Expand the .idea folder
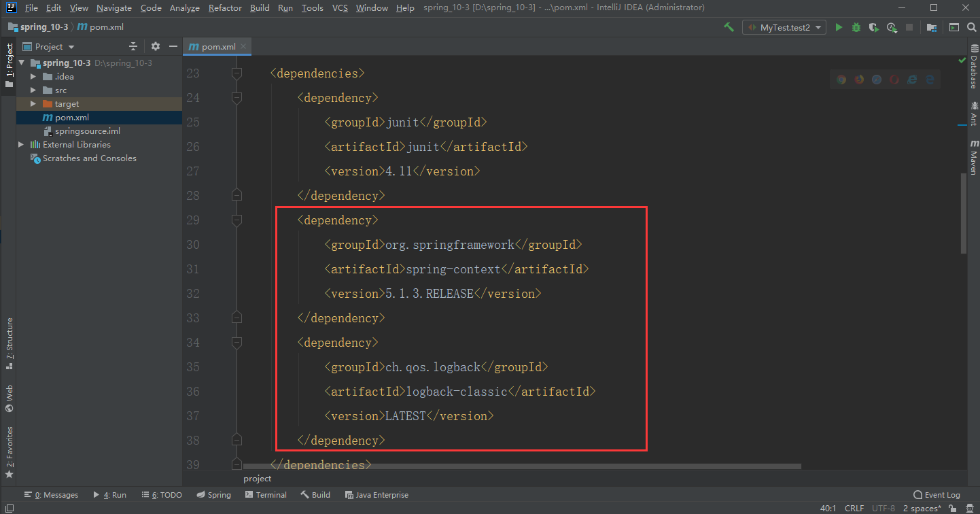 point(33,77)
